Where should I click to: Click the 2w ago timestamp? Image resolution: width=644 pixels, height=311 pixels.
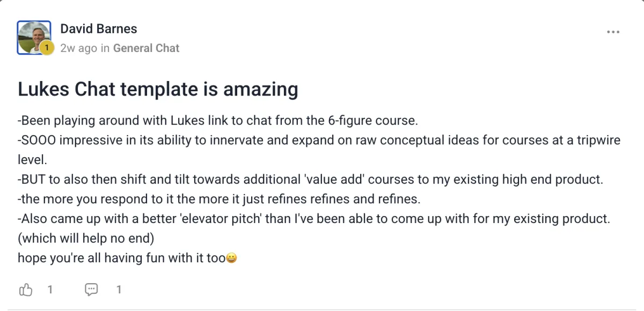tap(78, 48)
